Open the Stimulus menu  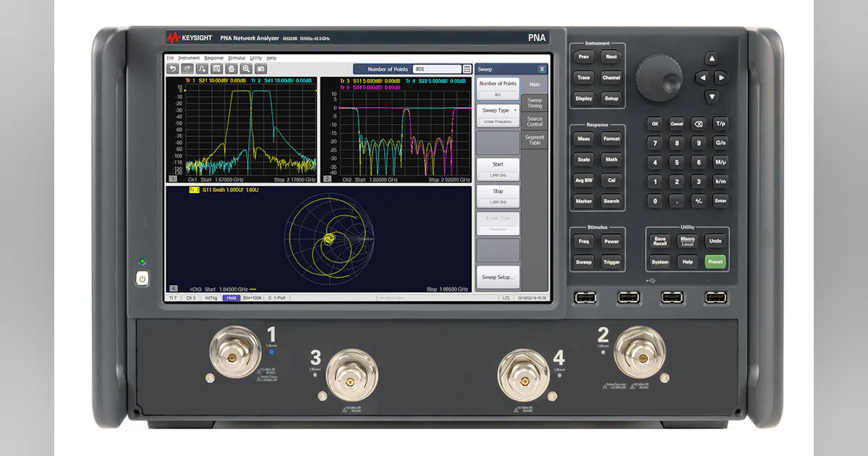[237, 58]
